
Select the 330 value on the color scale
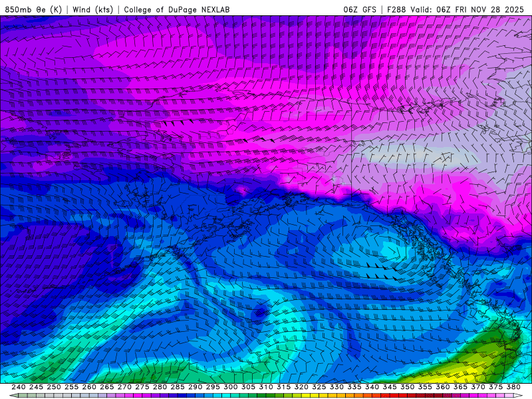(336, 387)
